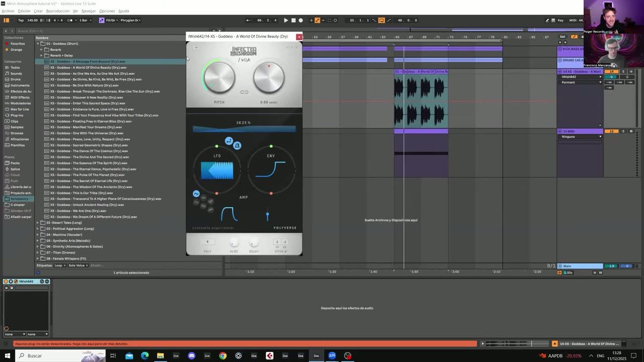This screenshot has height=362, width=644.
Task: Open the Navegar menu
Action: [x=89, y=11]
